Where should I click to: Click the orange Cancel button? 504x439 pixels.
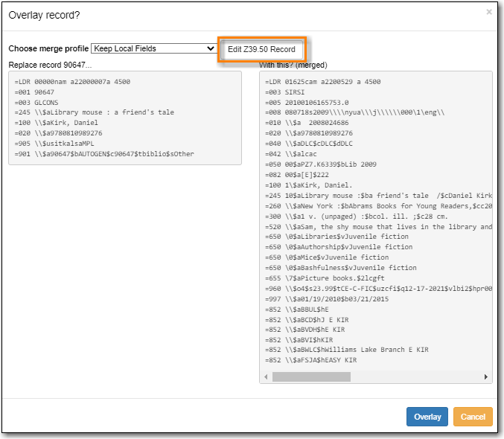click(x=473, y=417)
